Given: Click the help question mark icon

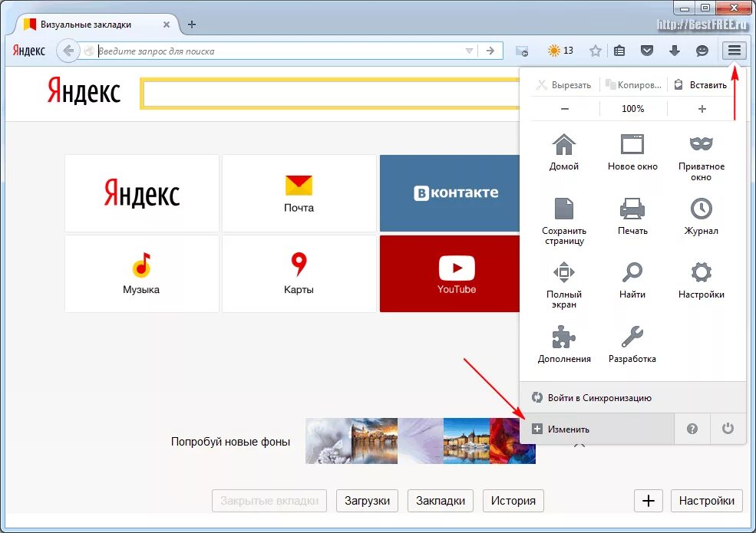Looking at the screenshot, I should pos(692,429).
